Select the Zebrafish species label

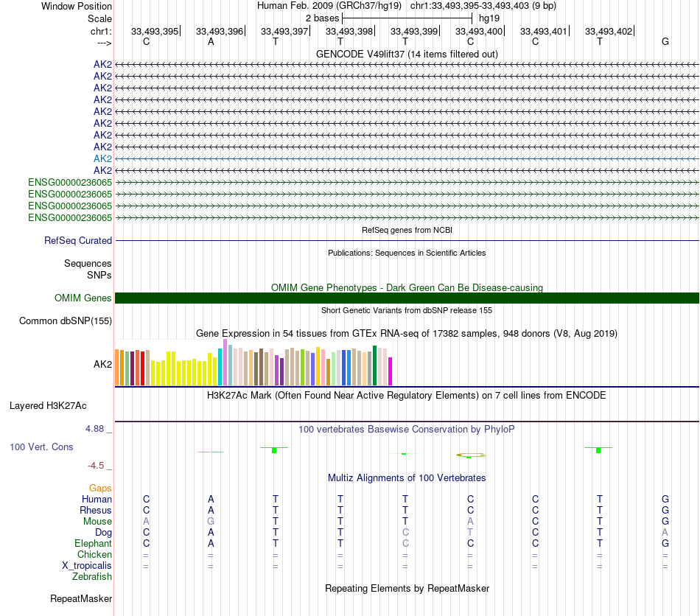[x=92, y=577]
